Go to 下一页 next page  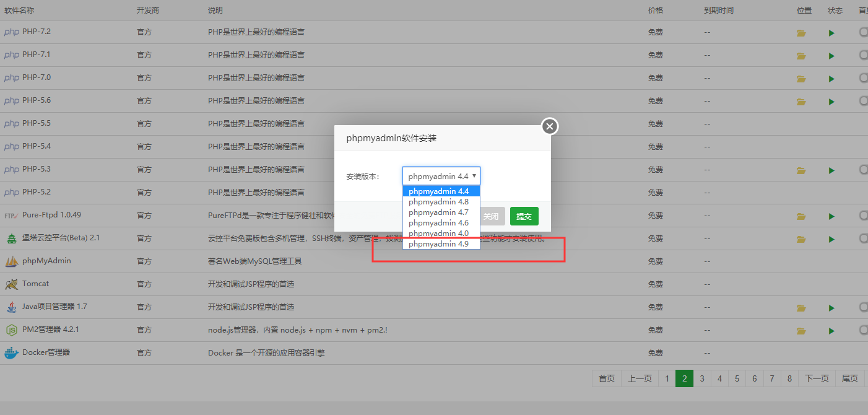tap(817, 378)
